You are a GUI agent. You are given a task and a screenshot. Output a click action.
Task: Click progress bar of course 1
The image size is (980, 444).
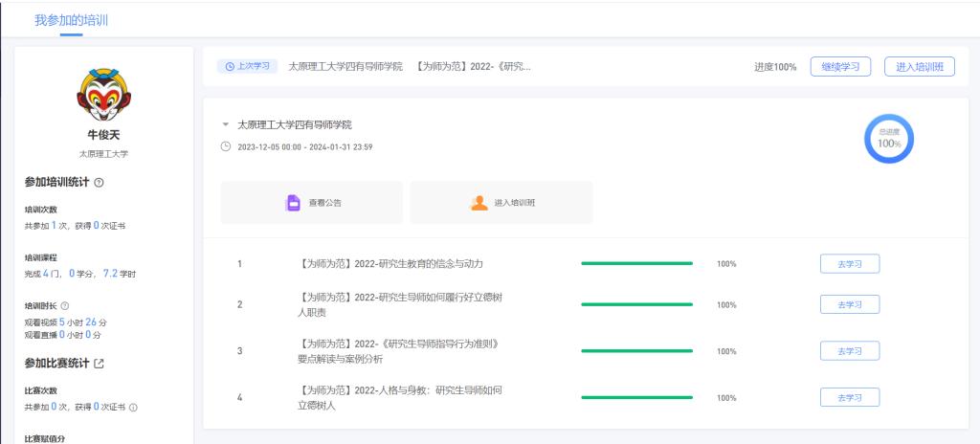click(636, 263)
